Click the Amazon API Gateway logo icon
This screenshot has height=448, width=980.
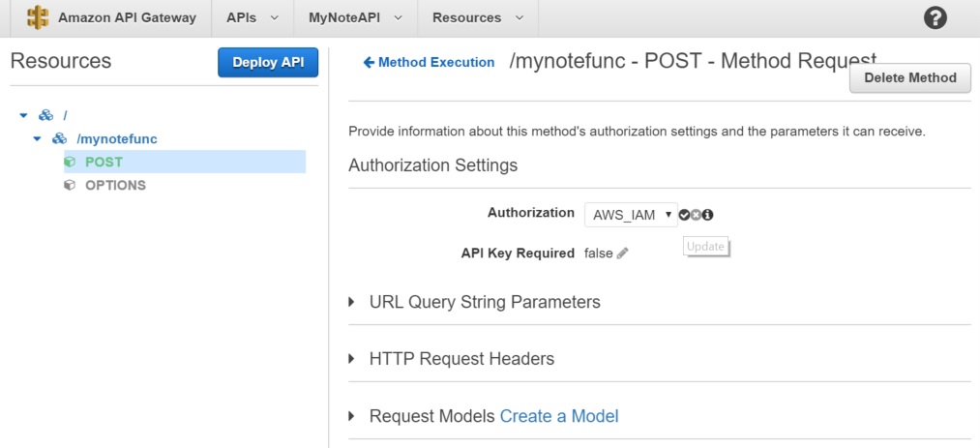pyautogui.click(x=38, y=17)
